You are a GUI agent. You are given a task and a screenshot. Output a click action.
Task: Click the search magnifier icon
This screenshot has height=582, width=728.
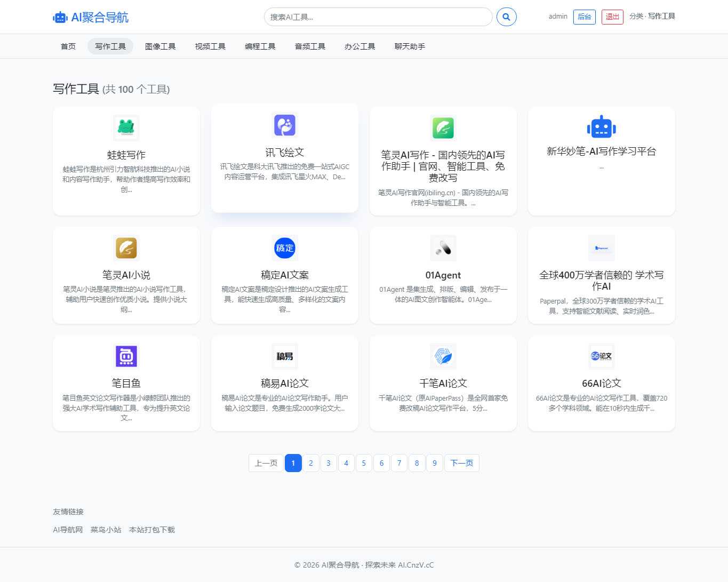coord(506,17)
